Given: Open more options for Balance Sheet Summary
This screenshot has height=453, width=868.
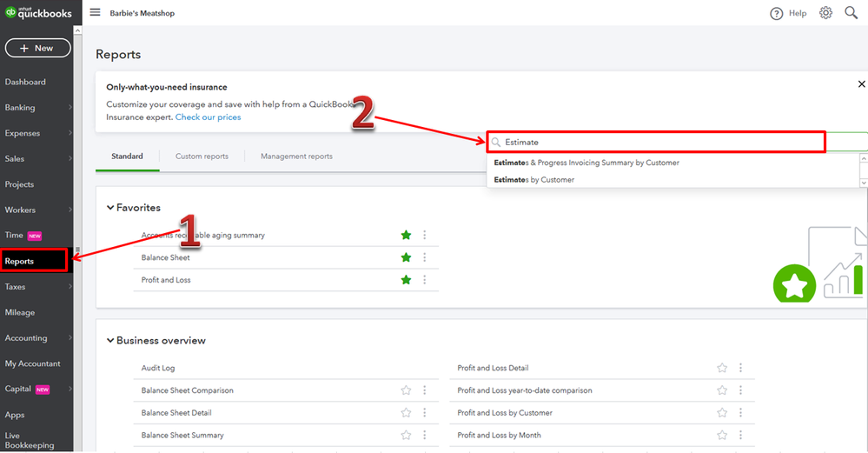Looking at the screenshot, I should 425,436.
